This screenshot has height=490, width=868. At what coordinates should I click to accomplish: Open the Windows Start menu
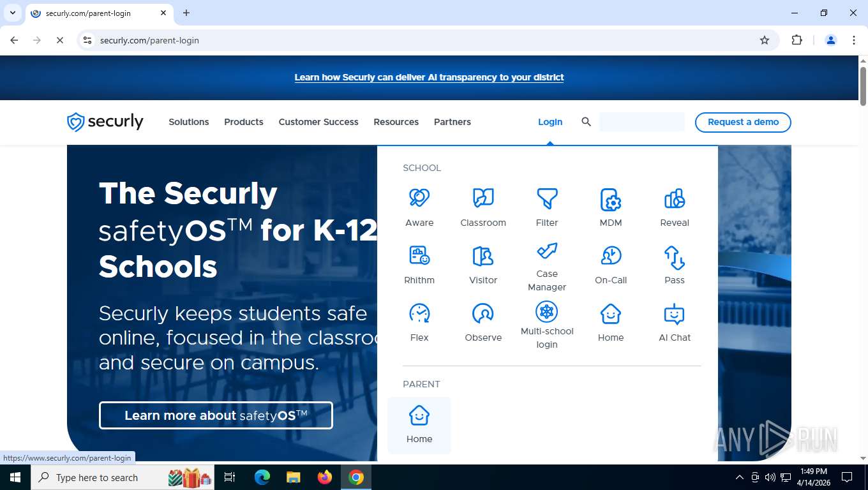click(15, 477)
